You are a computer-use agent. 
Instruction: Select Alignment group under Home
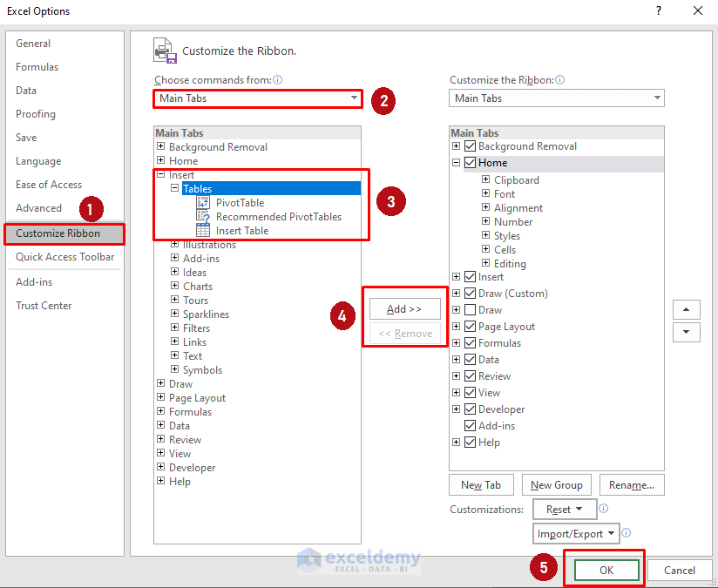(518, 208)
